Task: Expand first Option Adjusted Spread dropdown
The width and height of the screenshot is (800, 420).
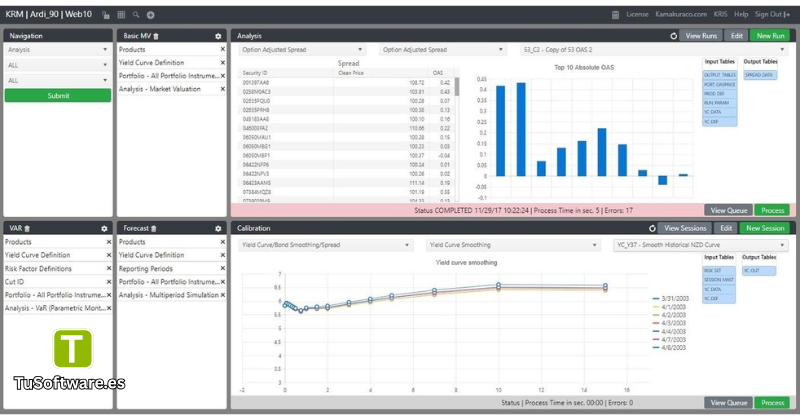Action: pyautogui.click(x=302, y=50)
